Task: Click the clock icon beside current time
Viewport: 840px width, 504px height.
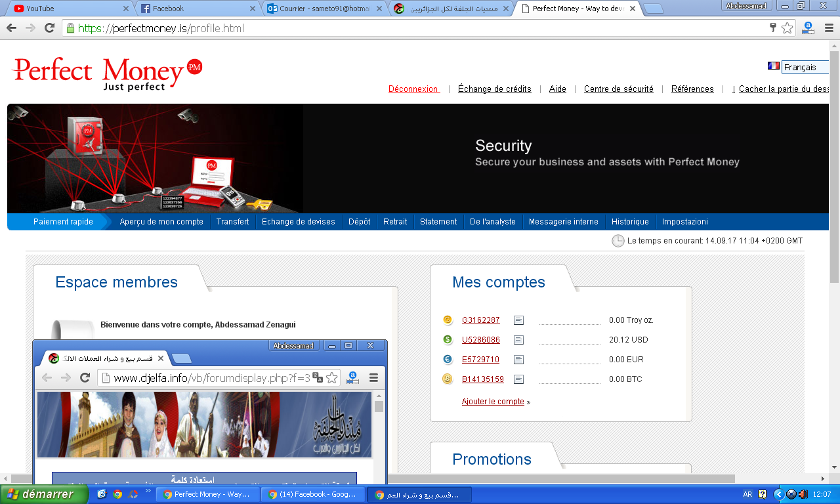Action: pos(618,241)
